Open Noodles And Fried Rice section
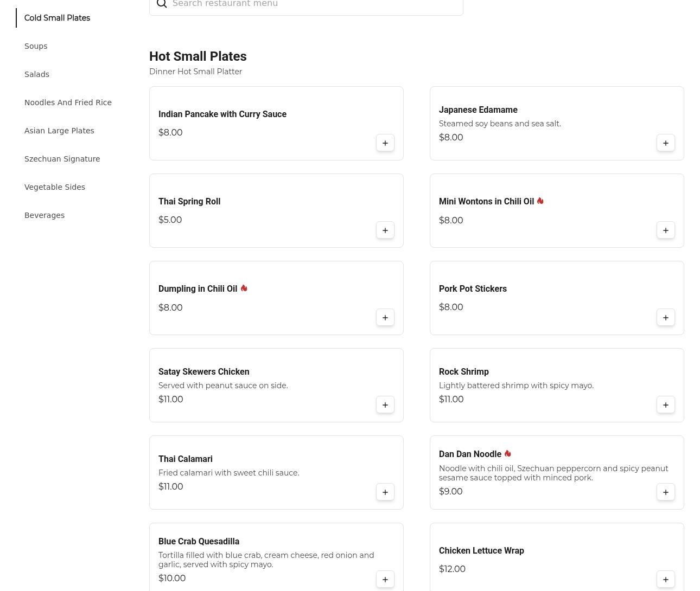The height and width of the screenshot is (591, 700). (68, 102)
